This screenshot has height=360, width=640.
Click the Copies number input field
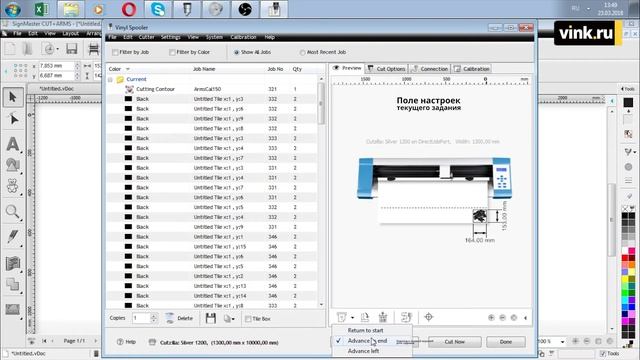pyautogui.click(x=141, y=318)
